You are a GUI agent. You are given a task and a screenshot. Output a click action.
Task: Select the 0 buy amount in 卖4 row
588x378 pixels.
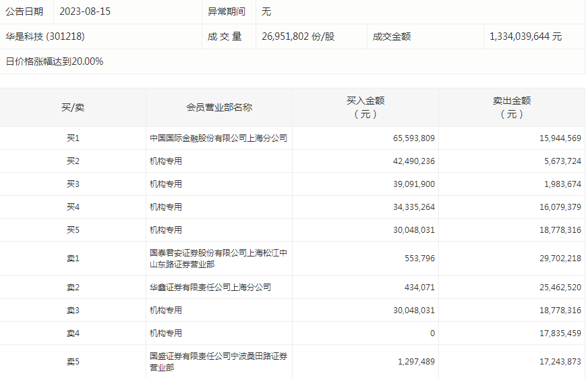tap(432, 333)
